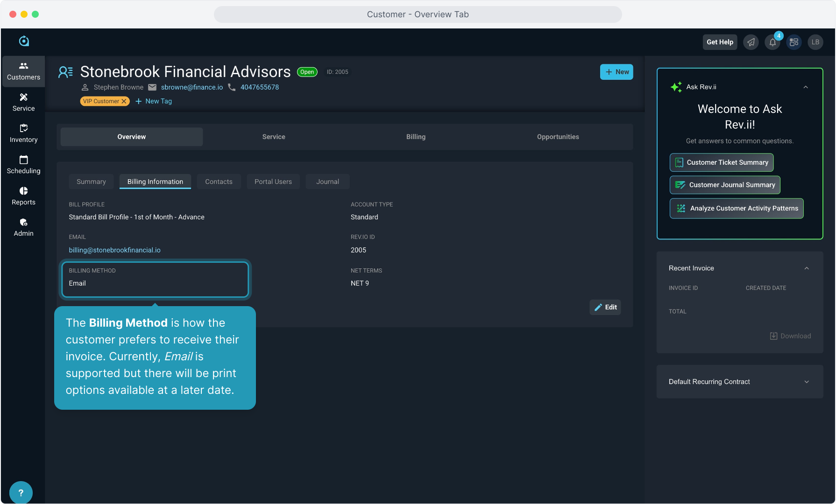836x504 pixels.
Task: Collapse the Recent Invoice panel
Action: pyautogui.click(x=807, y=268)
